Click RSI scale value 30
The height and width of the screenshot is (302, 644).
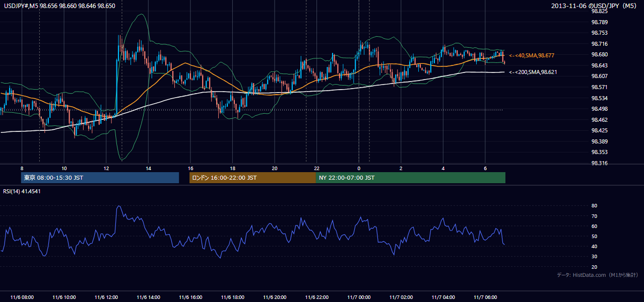[595, 257]
